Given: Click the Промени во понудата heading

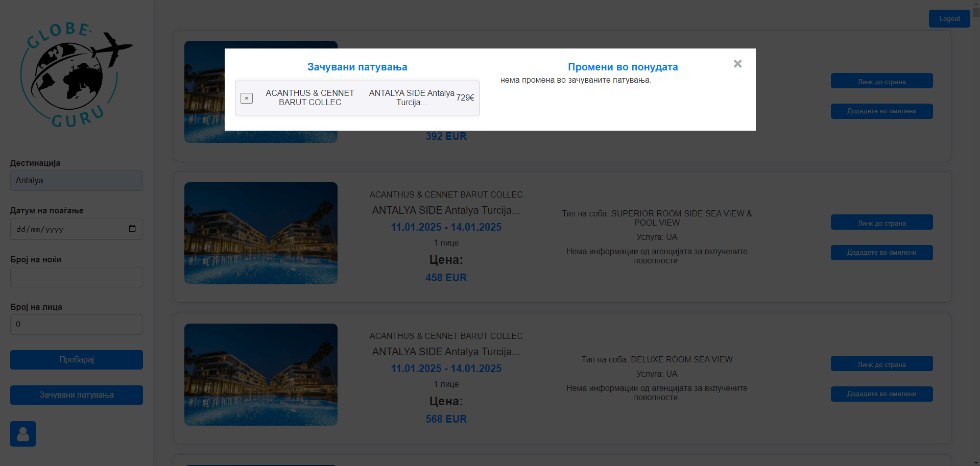Looking at the screenshot, I should 623,67.
